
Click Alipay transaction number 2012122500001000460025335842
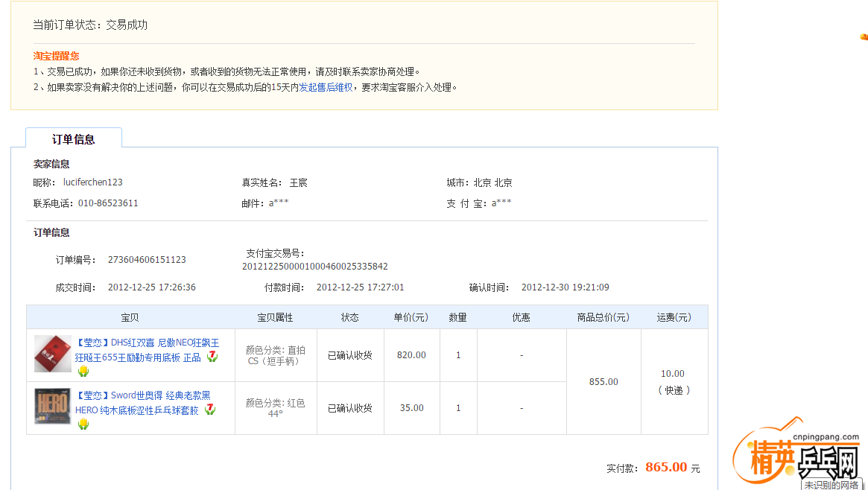pos(315,266)
